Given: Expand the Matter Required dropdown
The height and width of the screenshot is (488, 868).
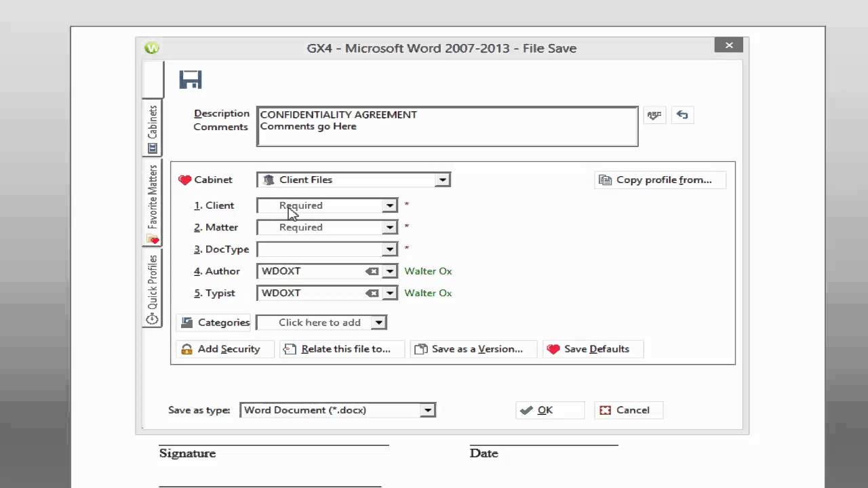Looking at the screenshot, I should pos(389,228).
